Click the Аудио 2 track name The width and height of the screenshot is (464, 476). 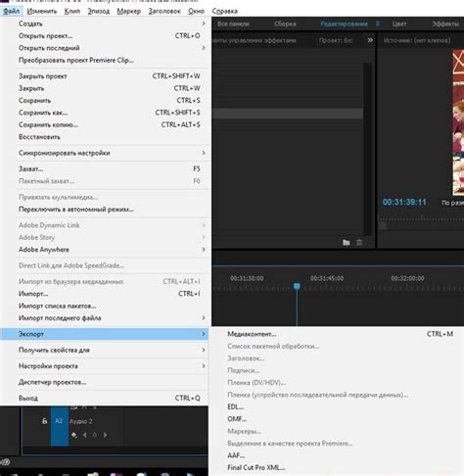(80, 421)
